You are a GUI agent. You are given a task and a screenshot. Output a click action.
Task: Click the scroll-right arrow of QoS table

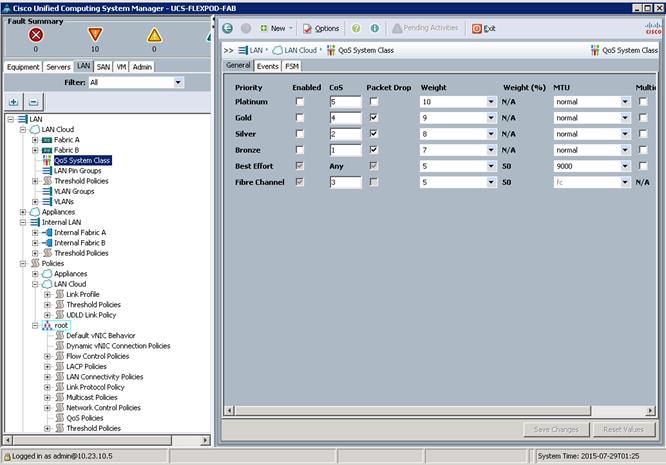click(x=650, y=411)
